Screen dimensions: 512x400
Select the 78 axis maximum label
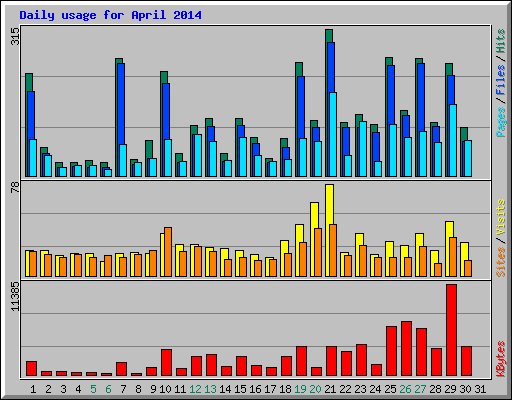(15, 187)
